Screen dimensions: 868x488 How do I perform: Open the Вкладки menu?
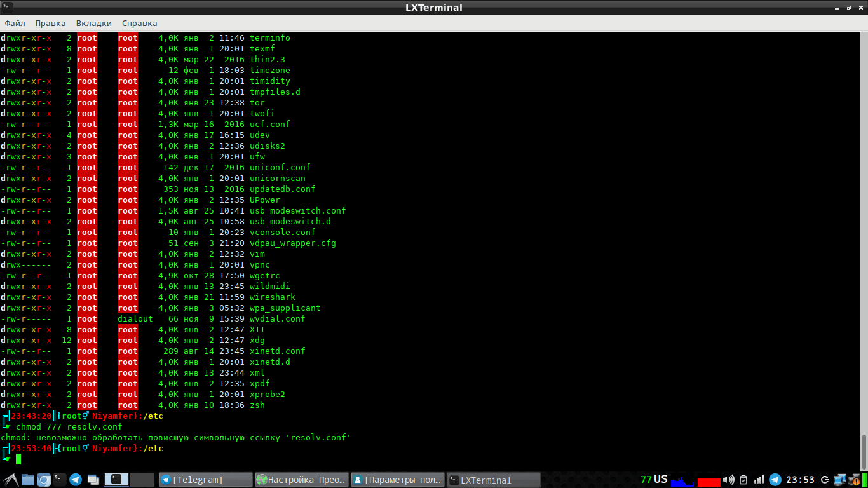tap(93, 23)
